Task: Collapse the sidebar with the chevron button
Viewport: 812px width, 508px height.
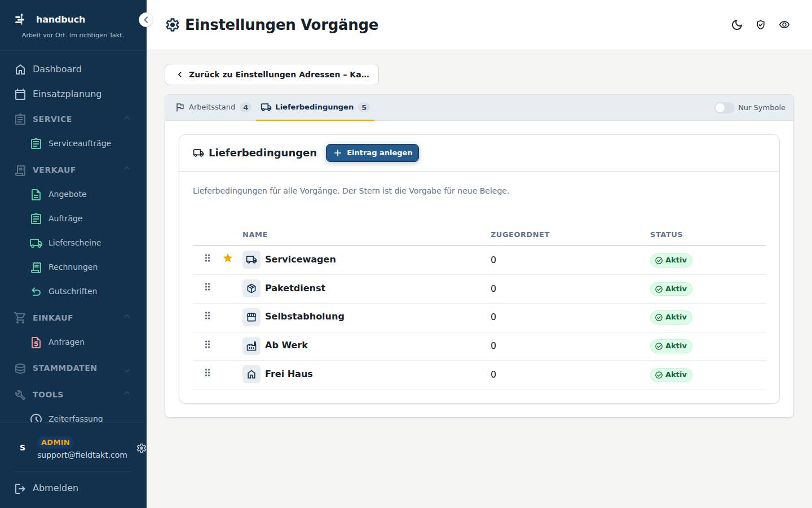Action: click(x=145, y=20)
